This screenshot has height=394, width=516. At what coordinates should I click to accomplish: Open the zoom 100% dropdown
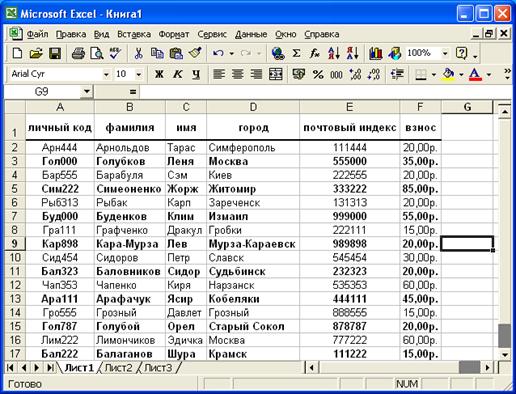[x=445, y=53]
